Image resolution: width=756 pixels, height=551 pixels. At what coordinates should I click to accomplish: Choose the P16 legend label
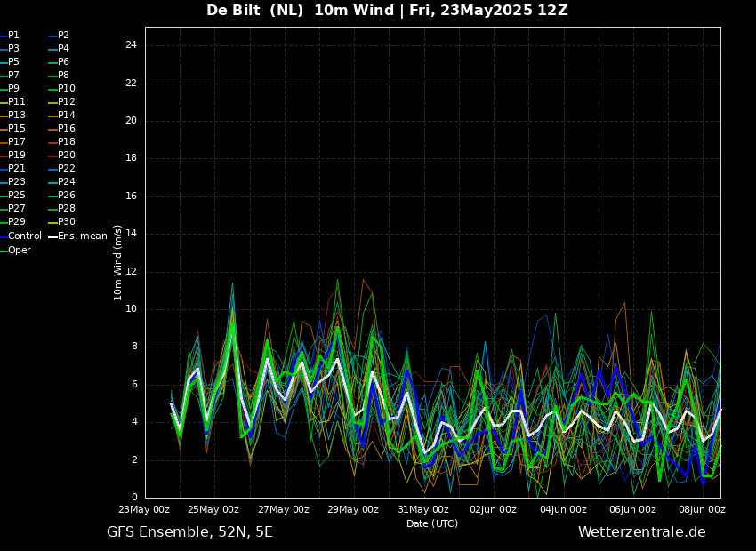tap(67, 128)
